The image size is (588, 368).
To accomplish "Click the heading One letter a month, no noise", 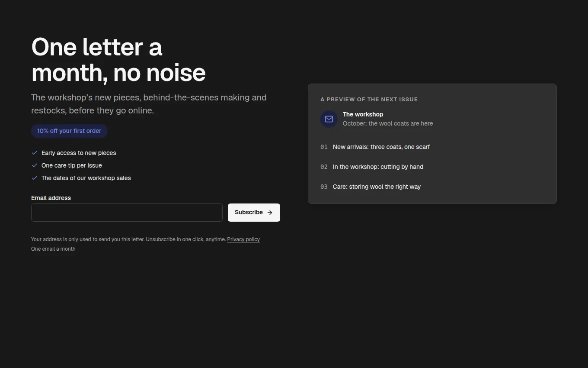I will (x=118, y=60).
